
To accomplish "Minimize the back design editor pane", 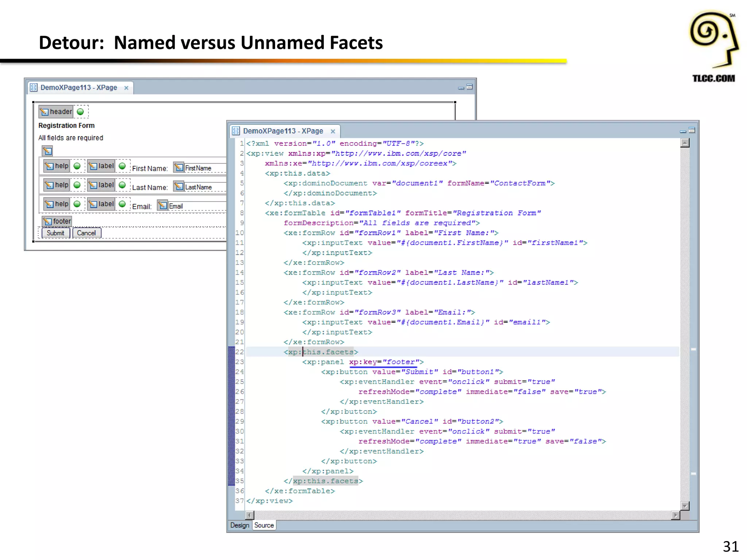I will 461,88.
